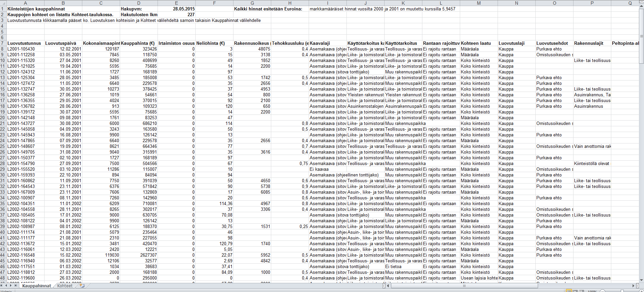
Task: Click the horizontal scrollbar right arrow
Action: [x=633, y=286]
